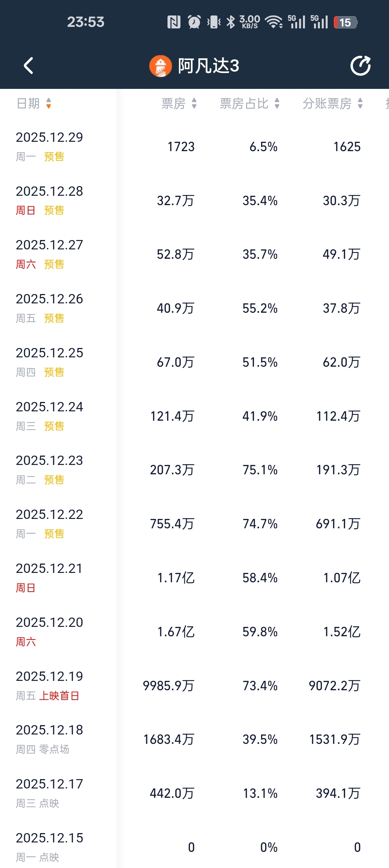Tap 预售 tag on 2025.12.28
Image resolution: width=389 pixels, height=868 pixels.
pos(54,210)
